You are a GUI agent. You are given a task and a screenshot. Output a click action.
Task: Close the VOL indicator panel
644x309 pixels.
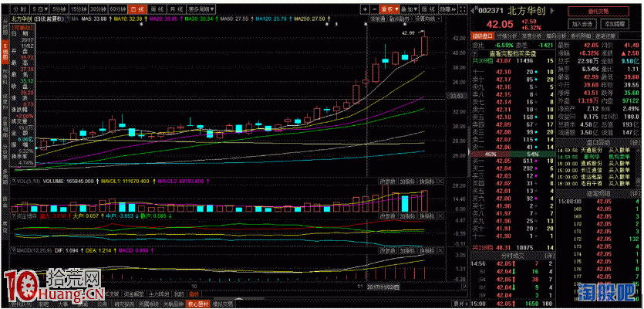click(x=440, y=181)
